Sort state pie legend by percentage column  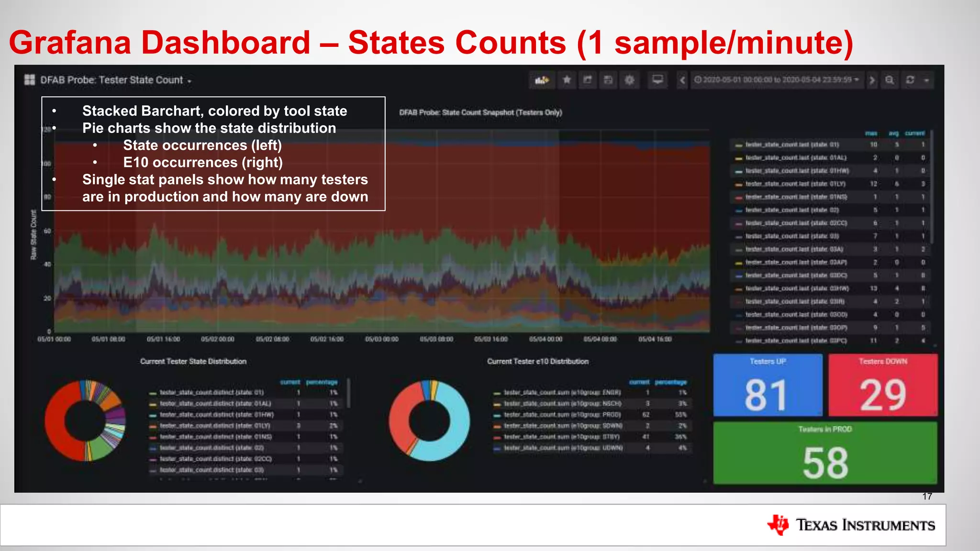(x=322, y=382)
